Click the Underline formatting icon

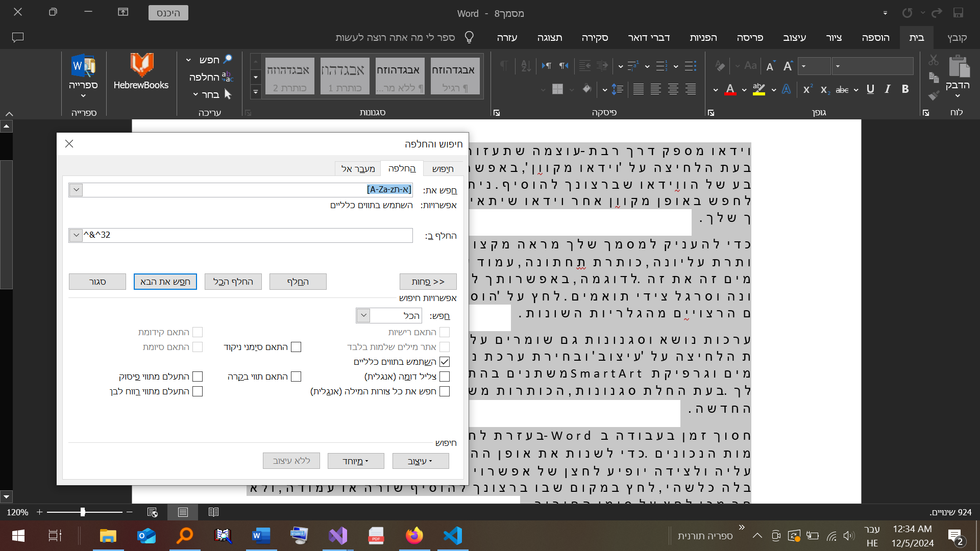pos(870,89)
